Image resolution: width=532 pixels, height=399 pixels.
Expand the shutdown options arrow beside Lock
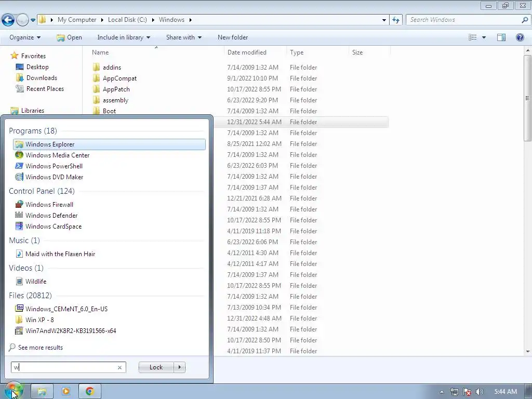point(179,367)
